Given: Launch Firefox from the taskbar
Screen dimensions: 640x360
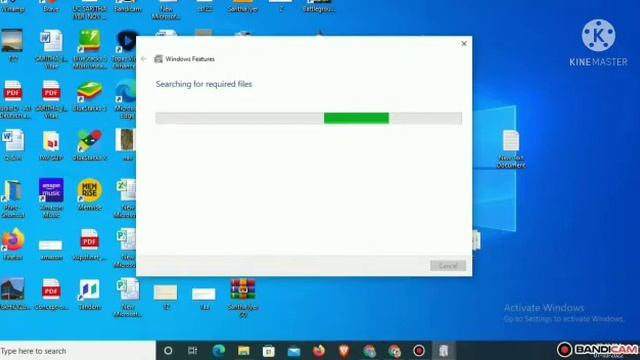Looking at the screenshot, I should pyautogui.click(x=319, y=351).
